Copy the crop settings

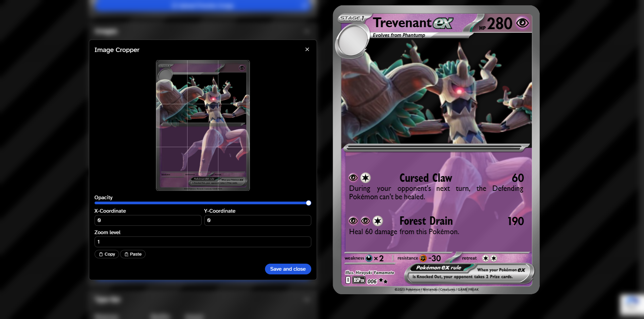point(107,254)
